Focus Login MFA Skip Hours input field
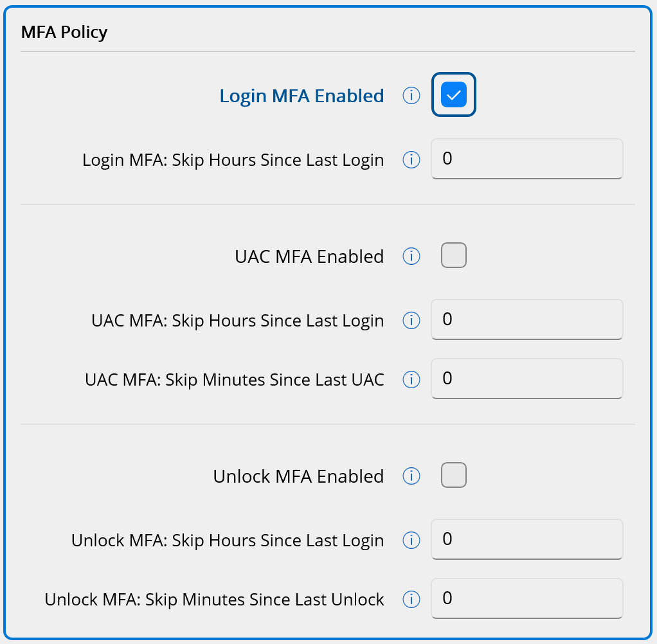Image resolution: width=657 pixels, height=644 pixels. 526,159
